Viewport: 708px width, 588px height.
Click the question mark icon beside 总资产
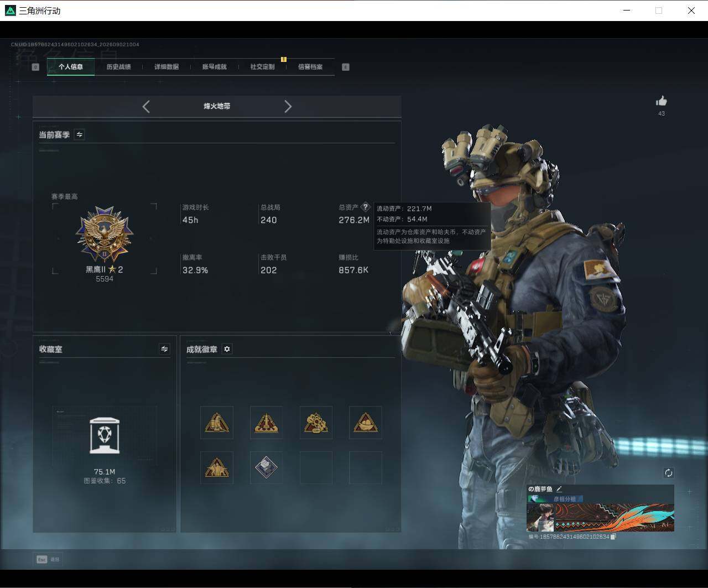(365, 207)
